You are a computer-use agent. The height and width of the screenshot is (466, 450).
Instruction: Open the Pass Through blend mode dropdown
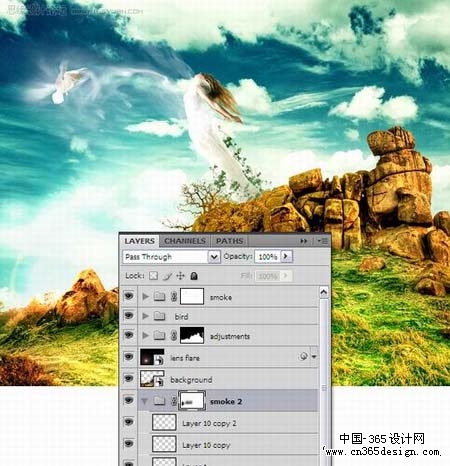171,257
